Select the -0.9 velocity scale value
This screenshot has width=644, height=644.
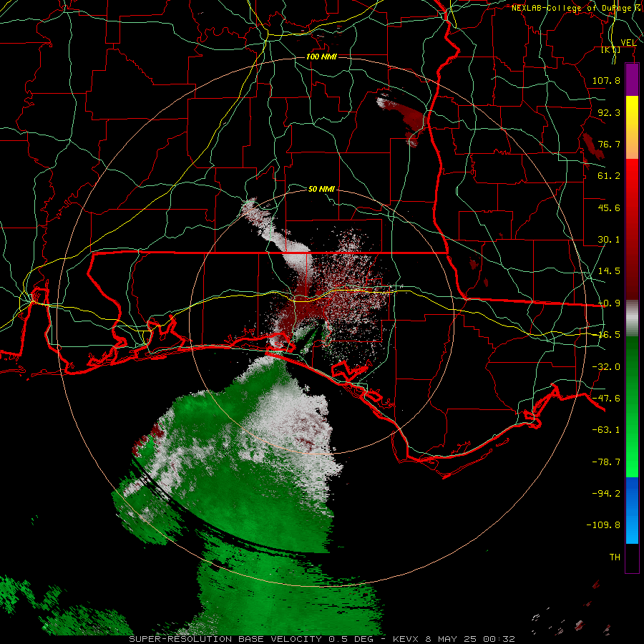[609, 303]
